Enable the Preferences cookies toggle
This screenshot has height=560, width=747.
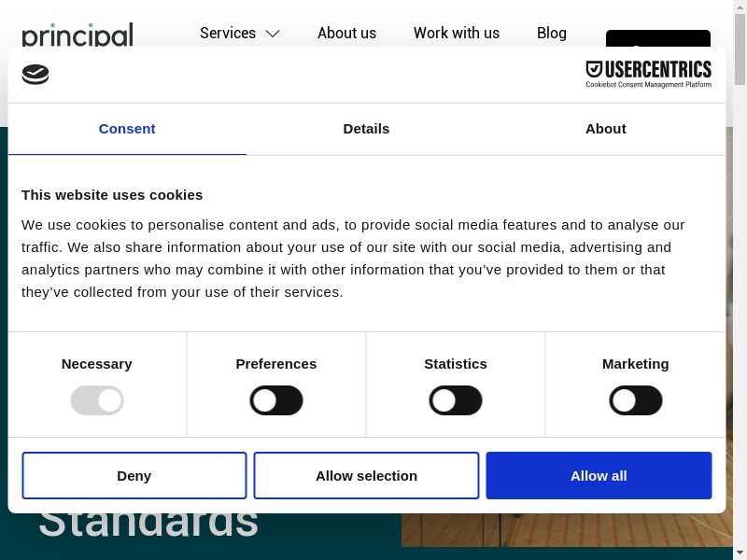[x=276, y=400]
